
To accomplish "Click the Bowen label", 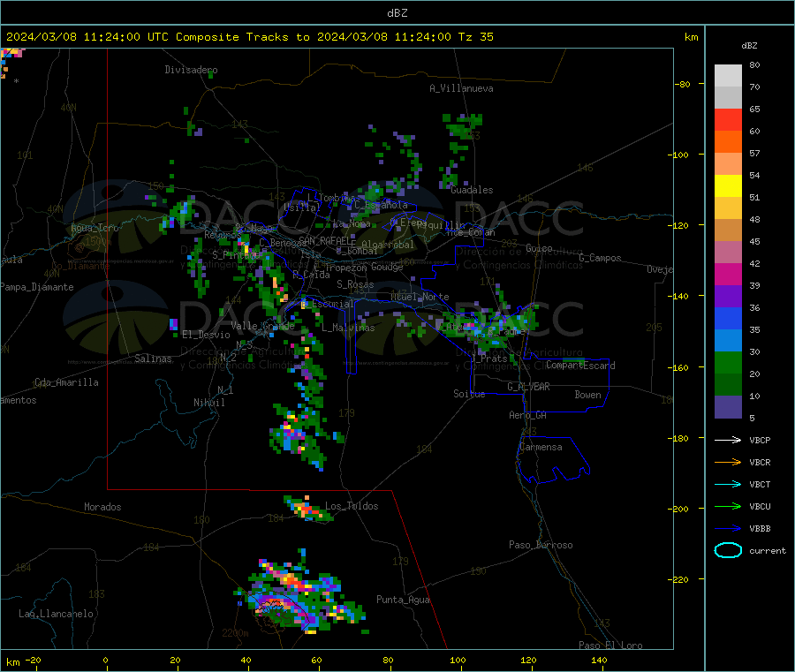I will [x=587, y=395].
